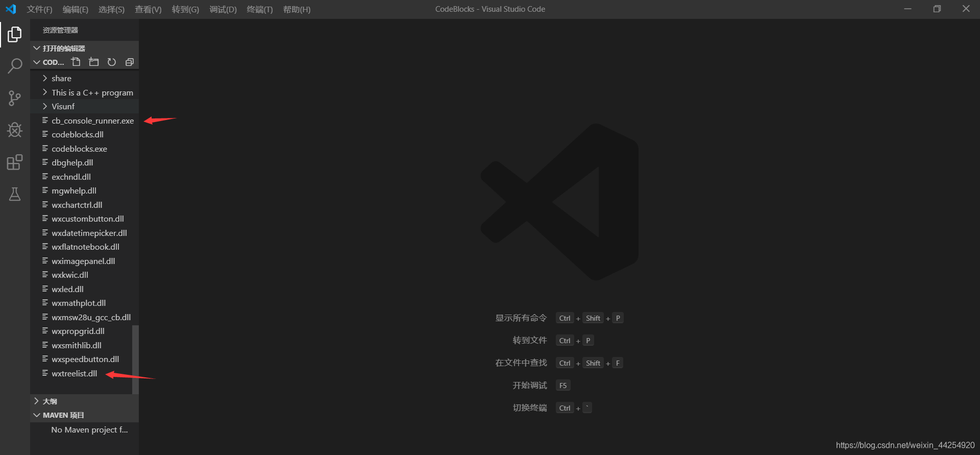Viewport: 980px width, 455px height.
Task: Select mgwhelp.dll file
Action: tap(84, 190)
